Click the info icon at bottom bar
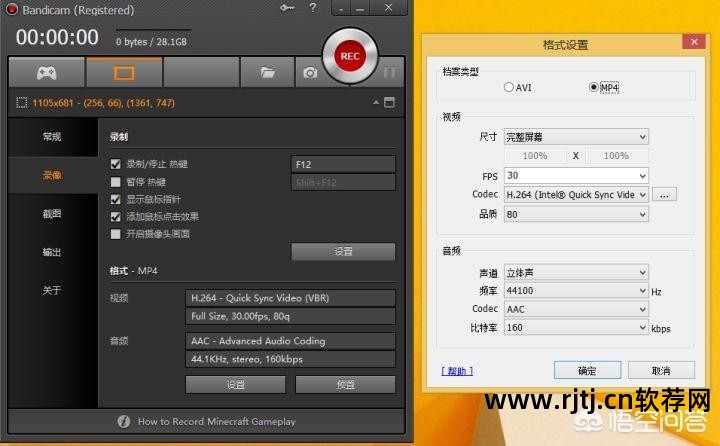720x446 pixels. [124, 421]
